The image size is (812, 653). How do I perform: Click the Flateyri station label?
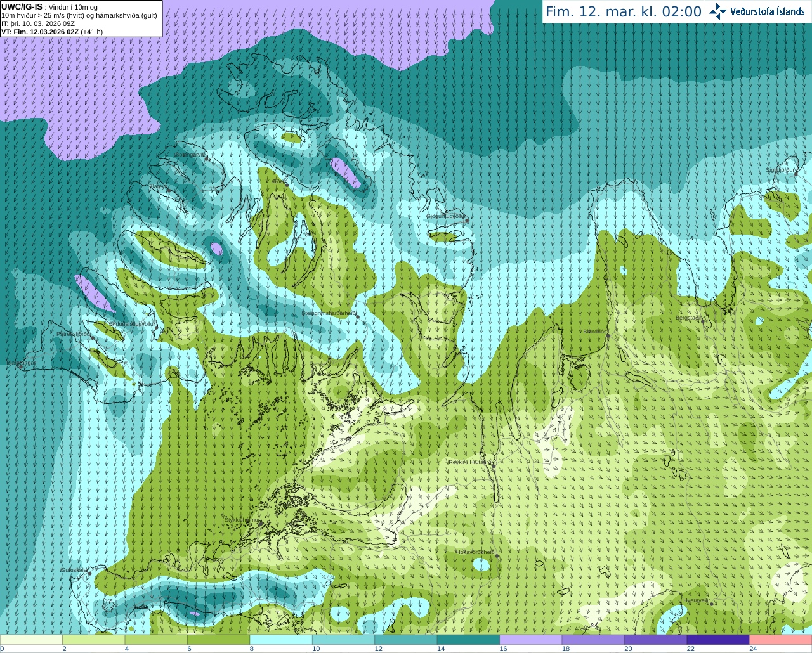pos(159,186)
